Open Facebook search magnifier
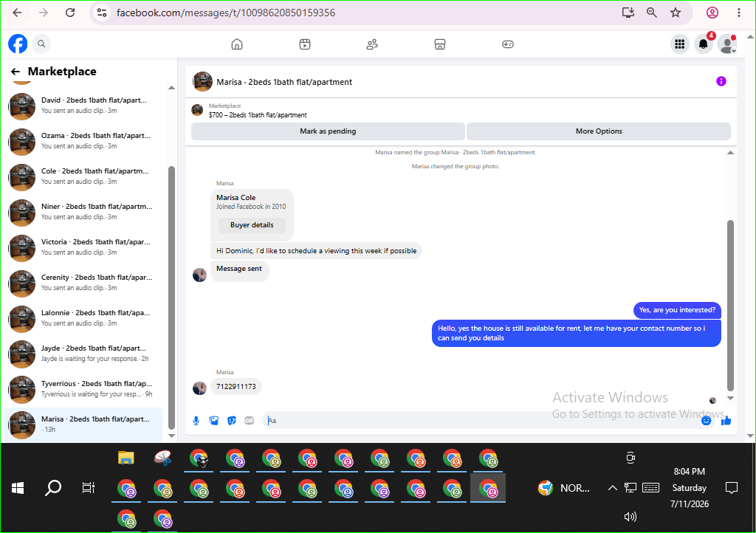756x533 pixels. click(41, 44)
